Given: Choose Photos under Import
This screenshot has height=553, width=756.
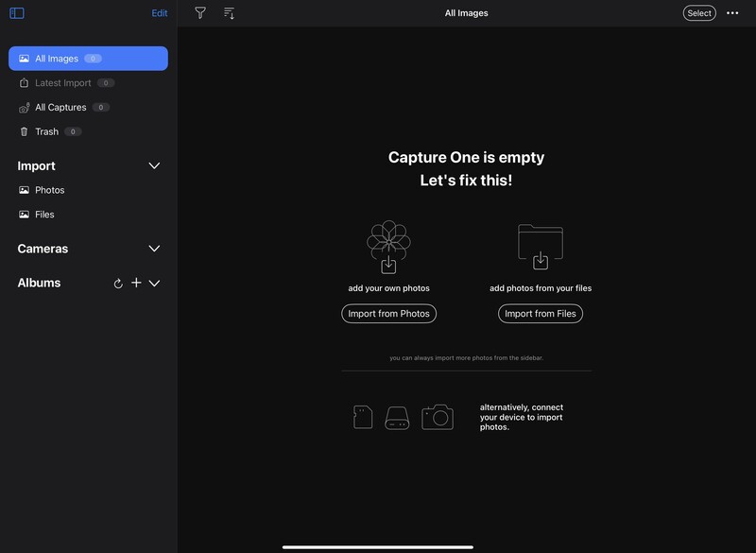Looking at the screenshot, I should (x=88, y=190).
